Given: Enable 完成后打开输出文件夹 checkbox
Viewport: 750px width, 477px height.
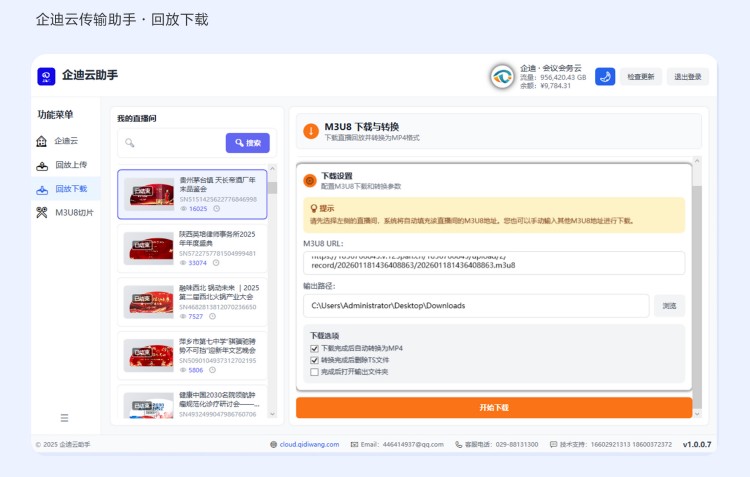Looking at the screenshot, I should tap(314, 372).
